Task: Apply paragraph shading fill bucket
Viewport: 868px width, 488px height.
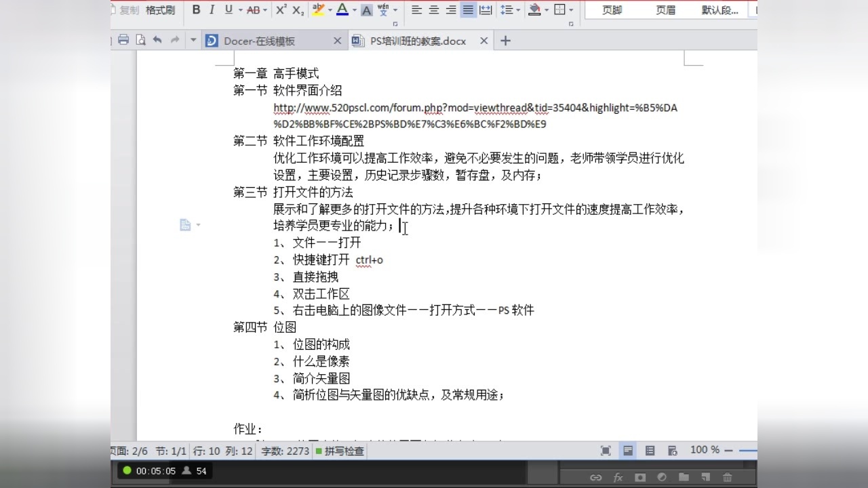Action: click(x=534, y=9)
